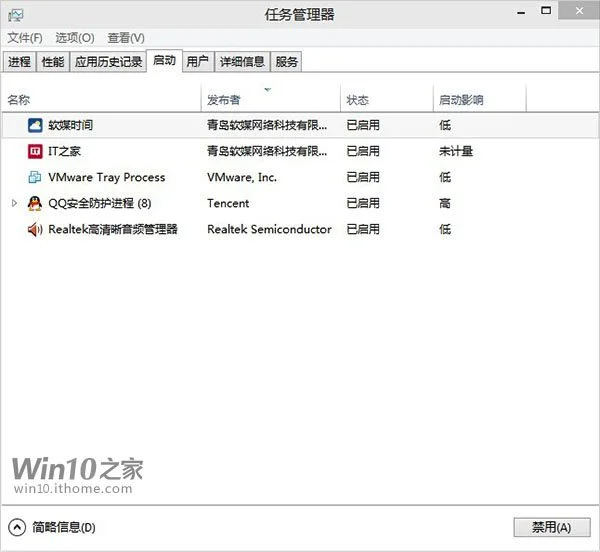The image size is (600, 552).
Task: Close the Task Manager window
Action: [x=579, y=11]
